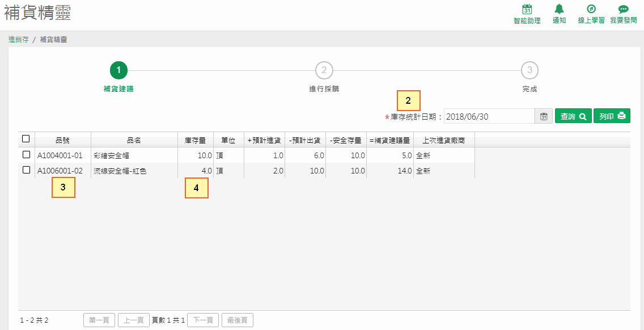Open 我要發問 chat bubble icon
This screenshot has width=644, height=330.
(x=623, y=9)
